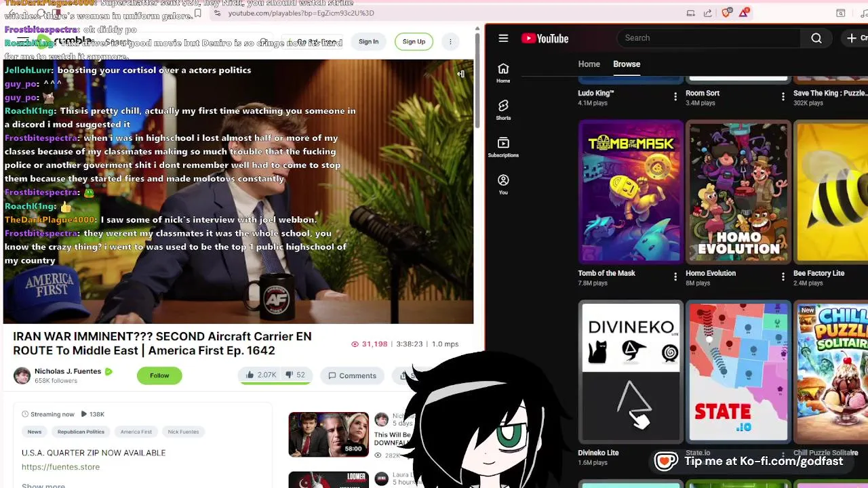Open Shorts in YouTube sidebar
Image resolution: width=868 pixels, height=488 pixels.
[x=503, y=110]
